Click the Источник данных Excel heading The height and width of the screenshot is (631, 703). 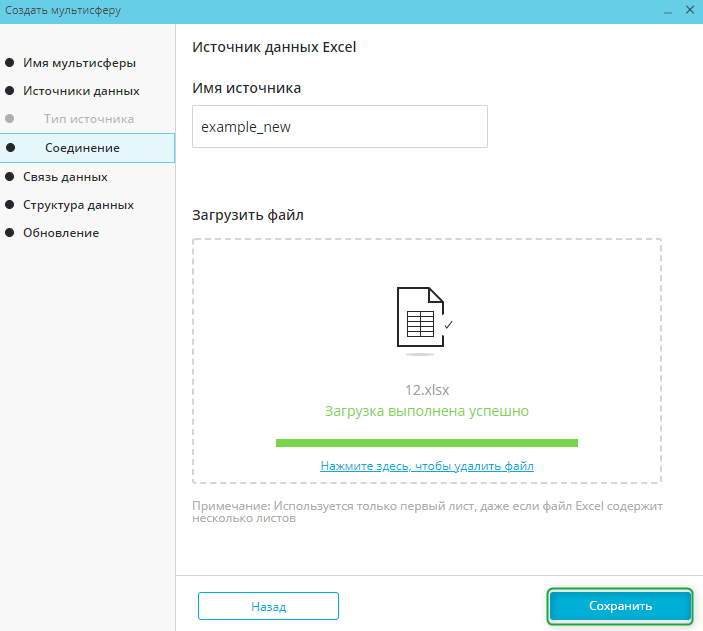274,47
